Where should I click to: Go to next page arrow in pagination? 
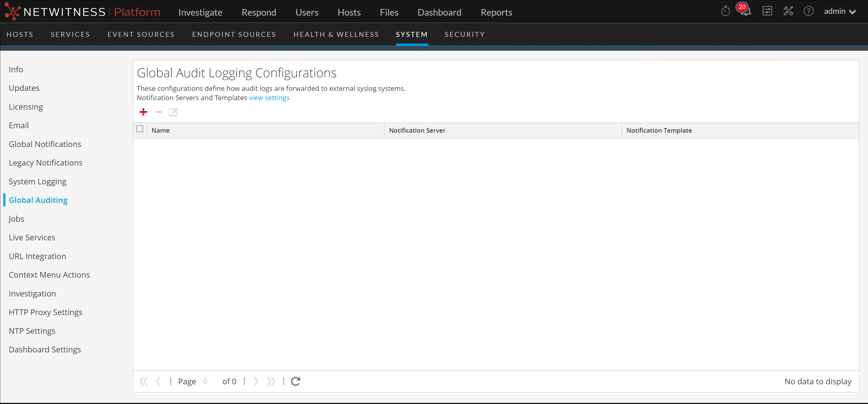point(256,381)
